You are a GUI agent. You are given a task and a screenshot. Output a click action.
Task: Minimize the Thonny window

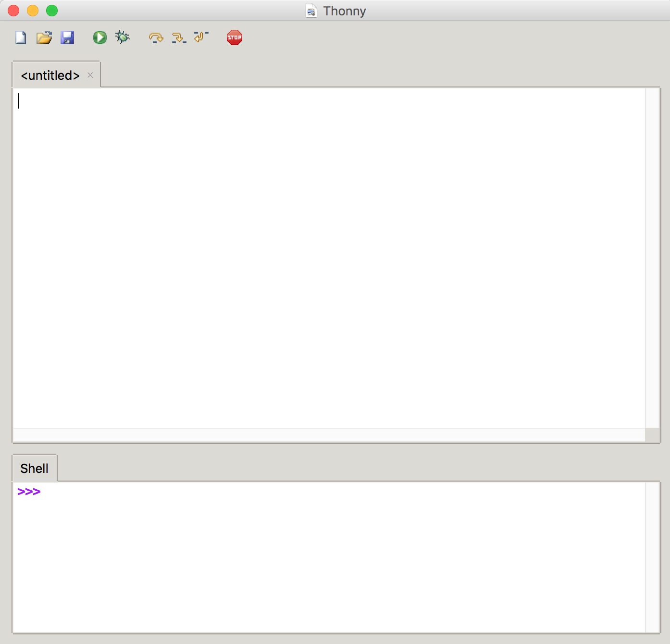tap(33, 11)
